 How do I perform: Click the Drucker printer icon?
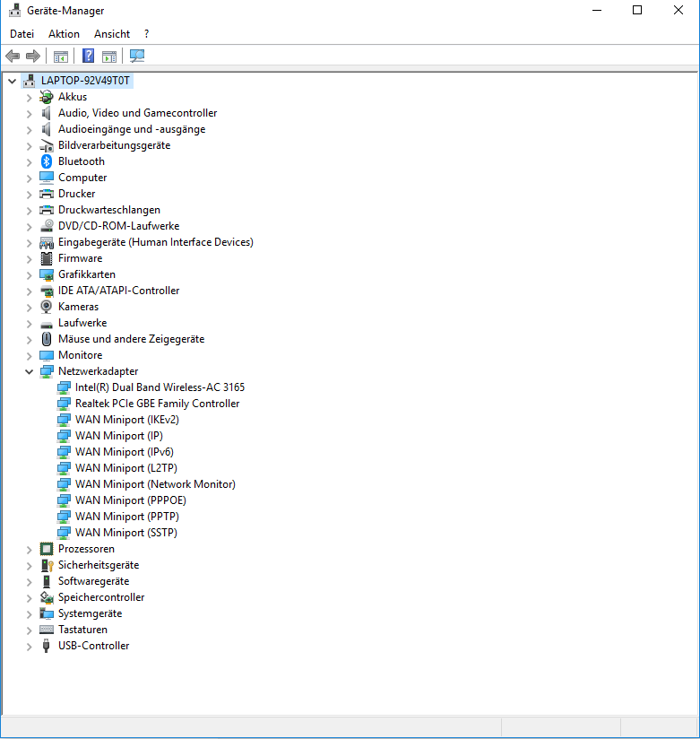point(47,194)
